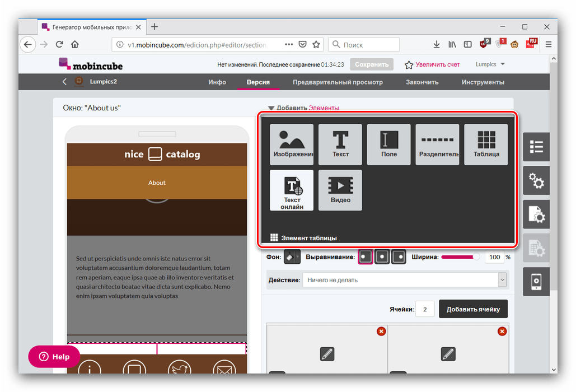Save page to Pocket
576x392 pixels.
[302, 44]
